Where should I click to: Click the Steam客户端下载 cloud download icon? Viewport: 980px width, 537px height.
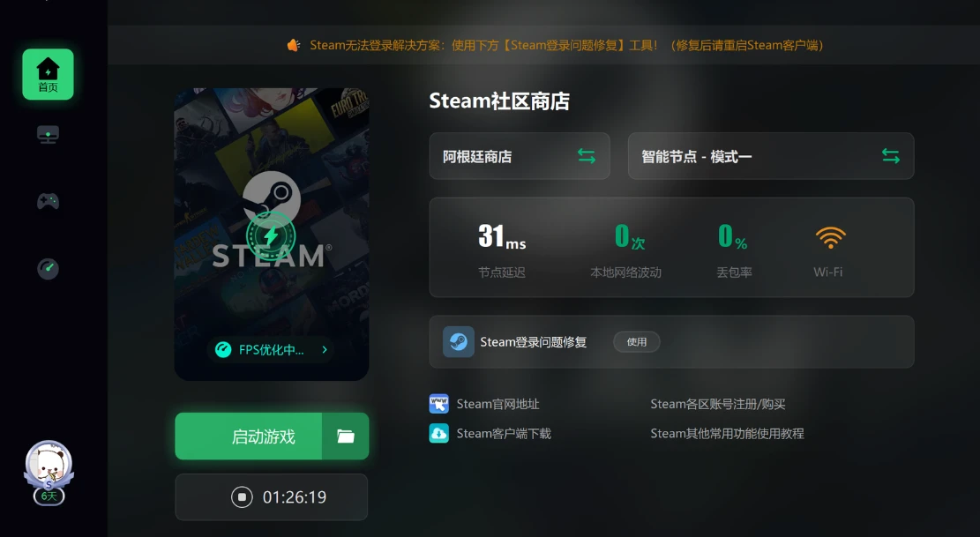pos(439,433)
